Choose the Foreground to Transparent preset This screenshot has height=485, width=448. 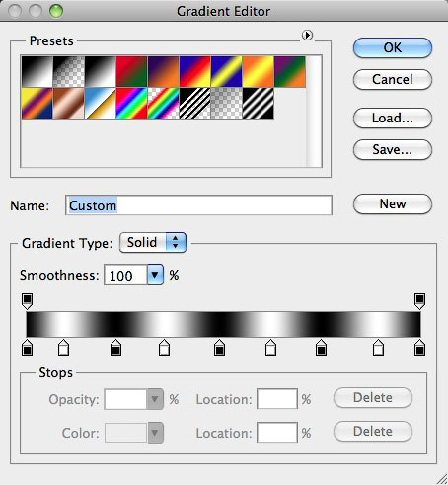pos(68,71)
